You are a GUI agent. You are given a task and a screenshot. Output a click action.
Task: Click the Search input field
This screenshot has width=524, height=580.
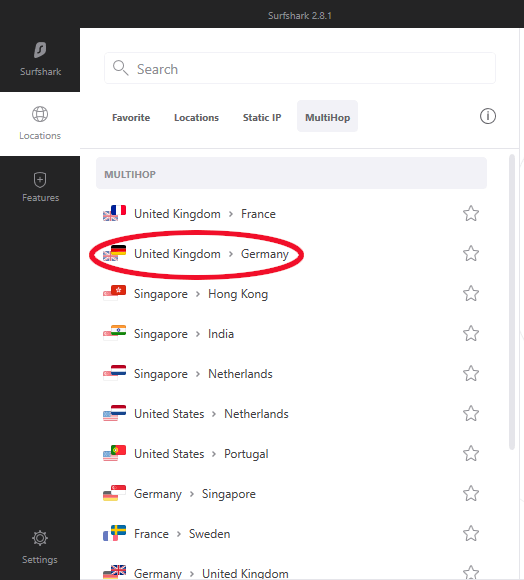300,68
